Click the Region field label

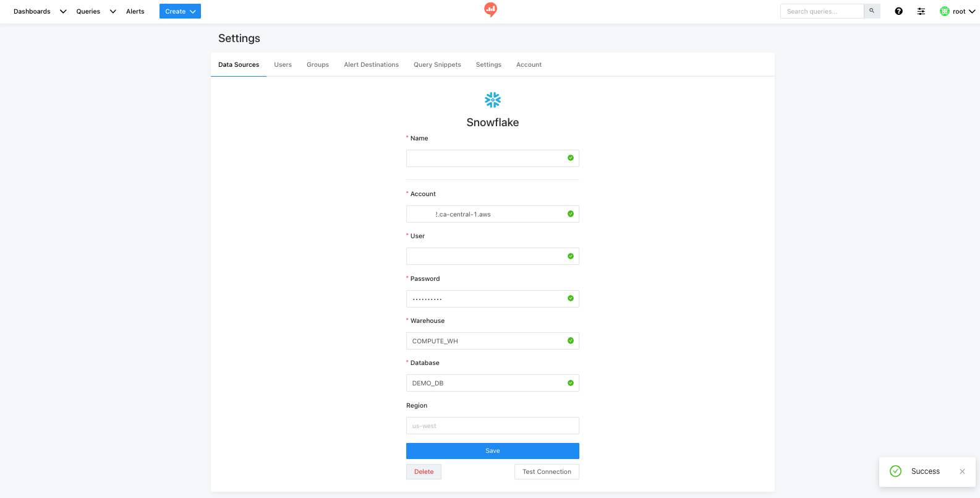click(417, 406)
